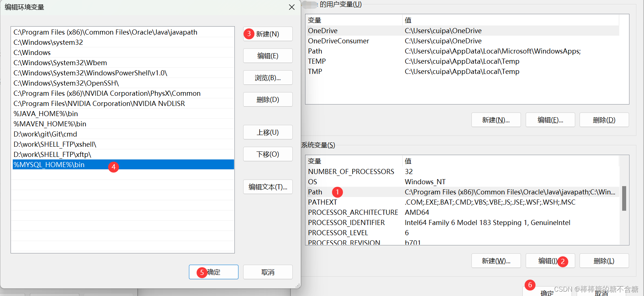This screenshot has width=644, height=296.
Task: Close the Edit Environment Variable dialog
Action: [292, 7]
